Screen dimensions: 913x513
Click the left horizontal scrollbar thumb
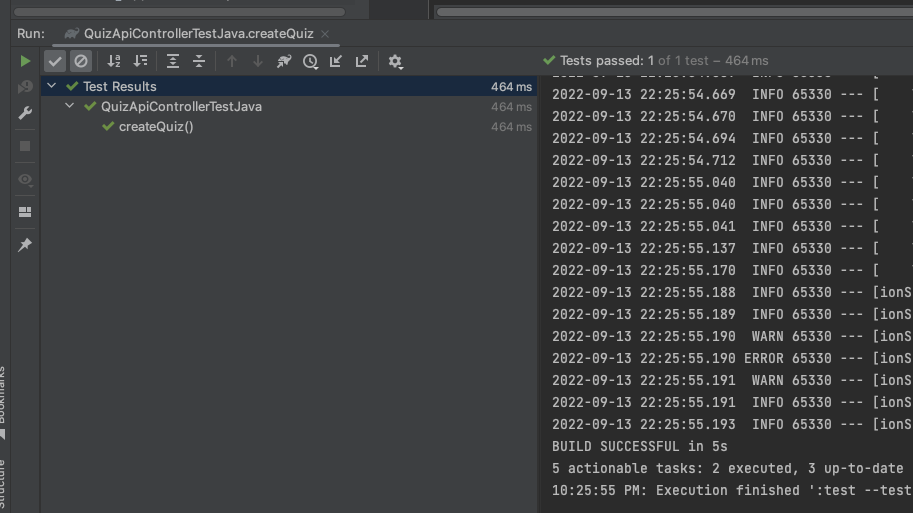point(179,12)
